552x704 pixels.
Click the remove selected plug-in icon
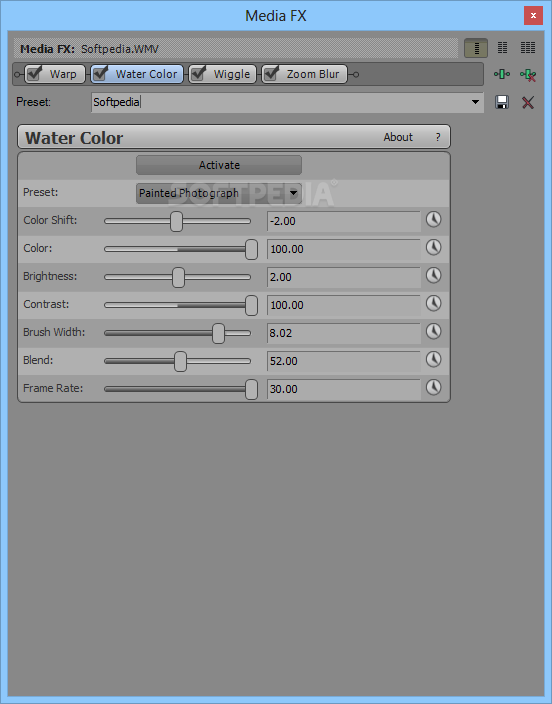tap(528, 75)
